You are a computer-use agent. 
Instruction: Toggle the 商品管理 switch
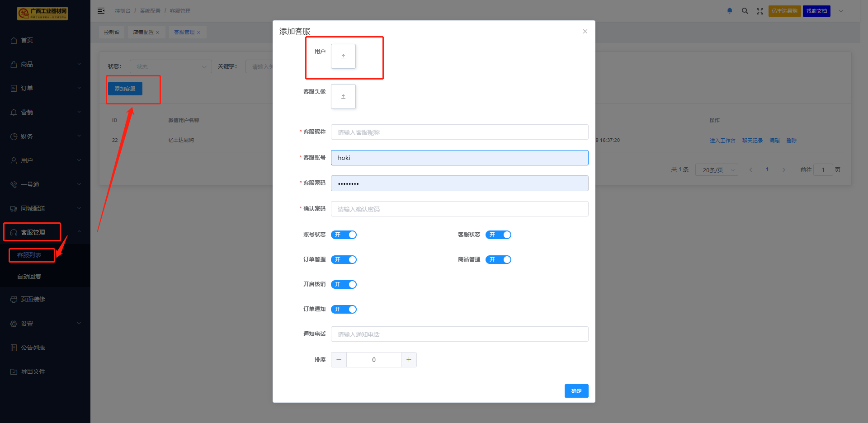(498, 259)
